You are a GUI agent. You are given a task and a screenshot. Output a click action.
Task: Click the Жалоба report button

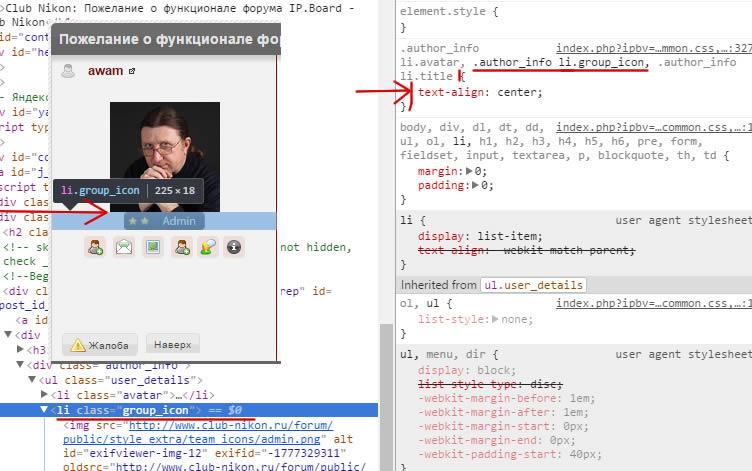[x=100, y=345]
